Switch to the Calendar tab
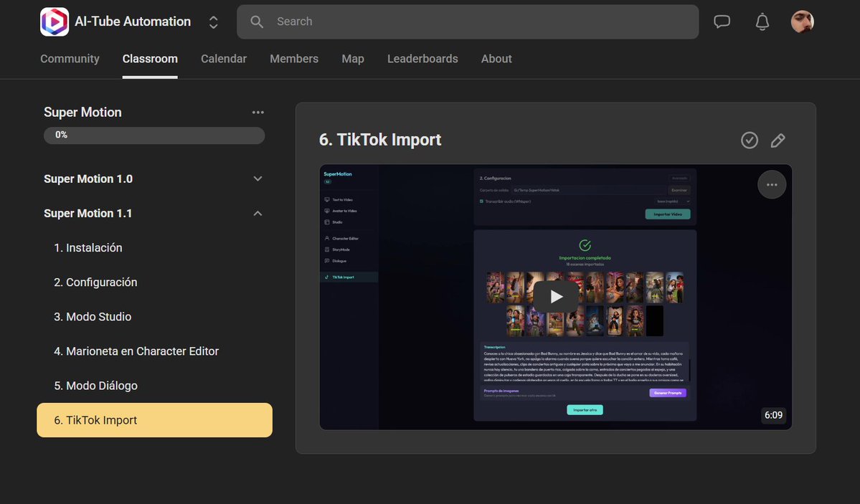Viewport: 860px width, 504px height. (x=224, y=59)
